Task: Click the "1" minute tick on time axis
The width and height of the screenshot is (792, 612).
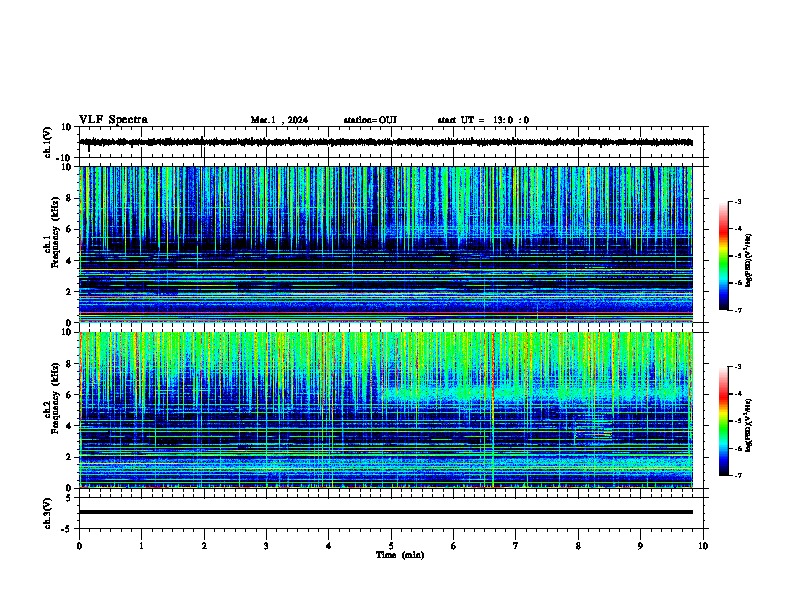Action: click(141, 546)
